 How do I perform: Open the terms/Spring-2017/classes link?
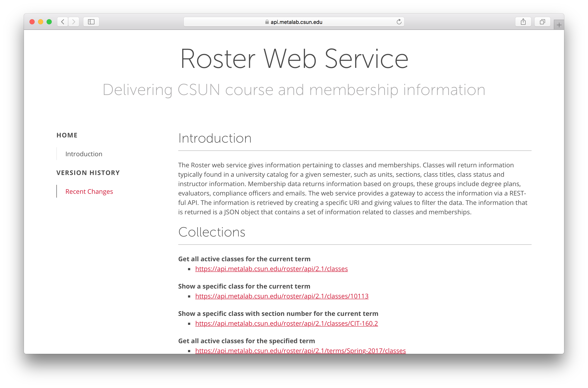[x=300, y=351]
